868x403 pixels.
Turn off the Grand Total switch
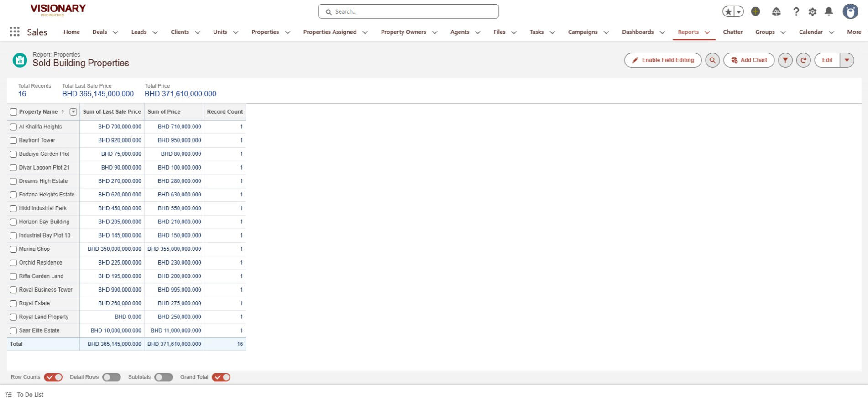pyautogui.click(x=221, y=377)
